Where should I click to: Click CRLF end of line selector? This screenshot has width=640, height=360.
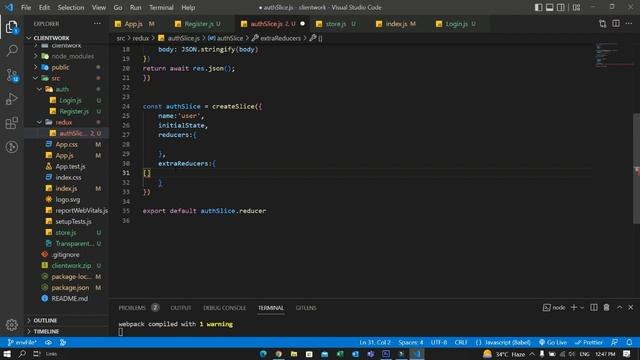(461, 342)
